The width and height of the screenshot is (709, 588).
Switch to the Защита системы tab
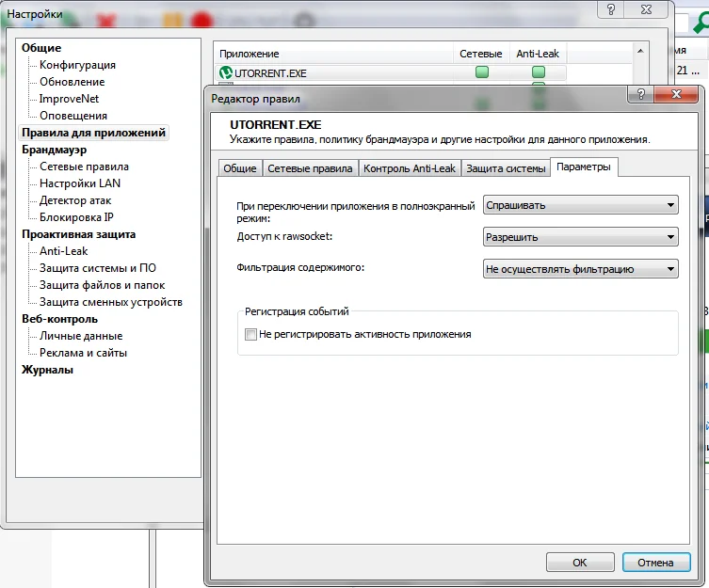[x=506, y=168]
